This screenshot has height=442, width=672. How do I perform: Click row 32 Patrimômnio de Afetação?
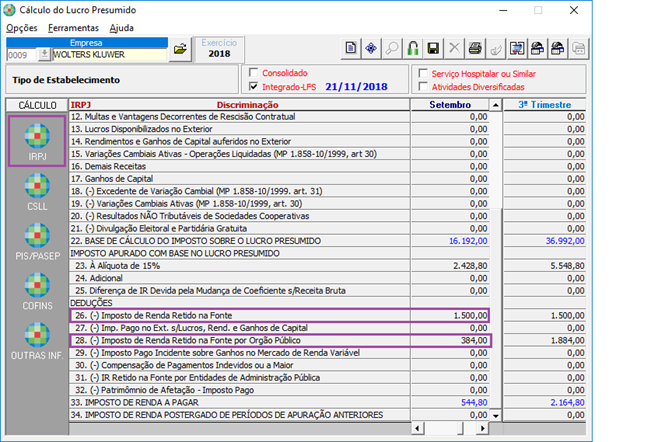coord(240,390)
